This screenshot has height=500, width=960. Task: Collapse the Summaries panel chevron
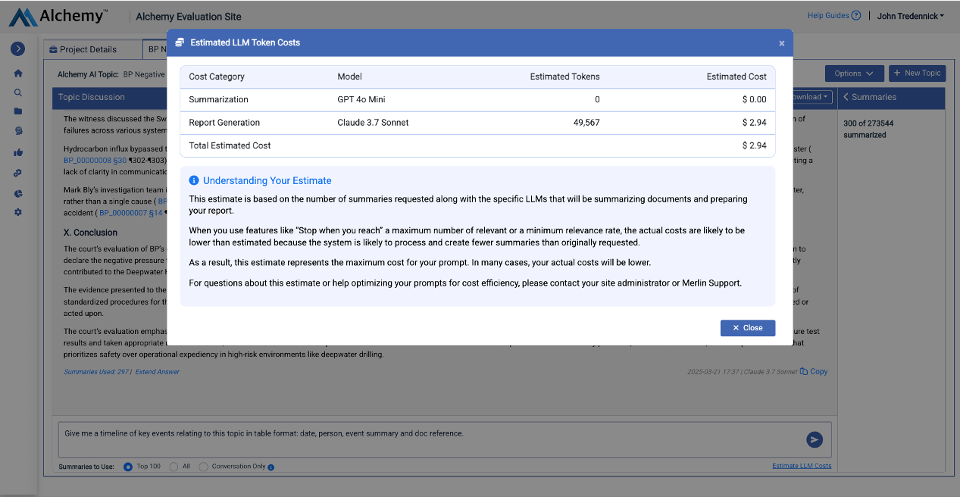[x=846, y=97]
